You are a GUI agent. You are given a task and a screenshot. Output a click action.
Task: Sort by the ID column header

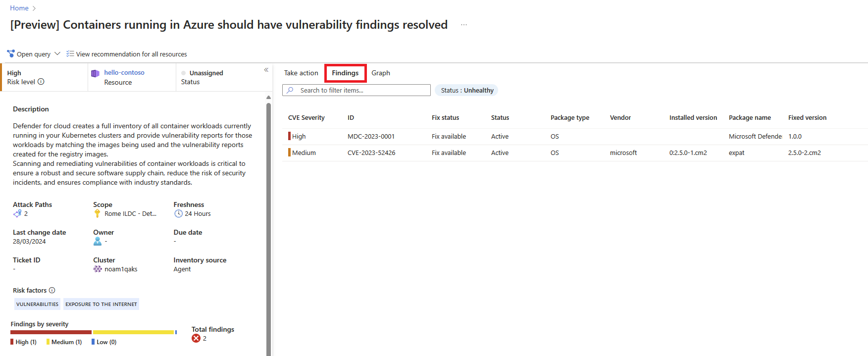(x=351, y=118)
